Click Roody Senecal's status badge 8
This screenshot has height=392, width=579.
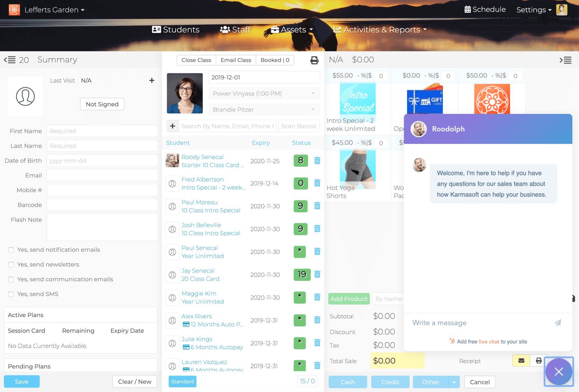301,160
